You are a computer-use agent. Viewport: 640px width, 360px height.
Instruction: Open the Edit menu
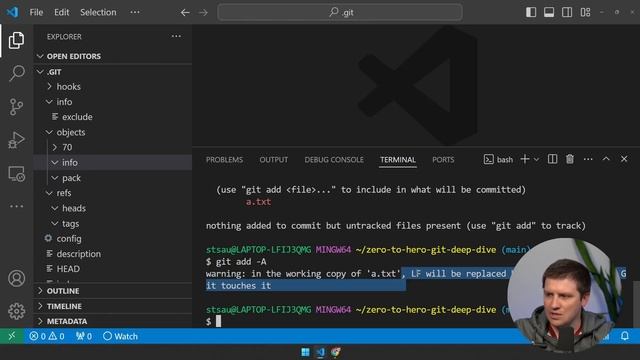pyautogui.click(x=62, y=12)
